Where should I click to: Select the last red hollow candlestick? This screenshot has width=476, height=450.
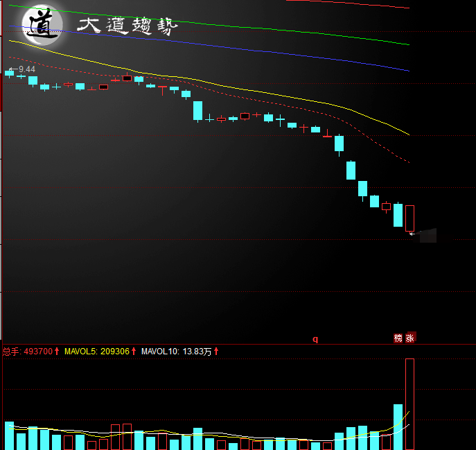(x=409, y=218)
